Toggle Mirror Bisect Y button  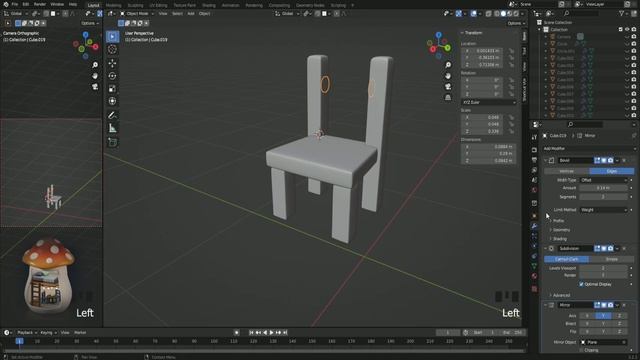pos(603,323)
